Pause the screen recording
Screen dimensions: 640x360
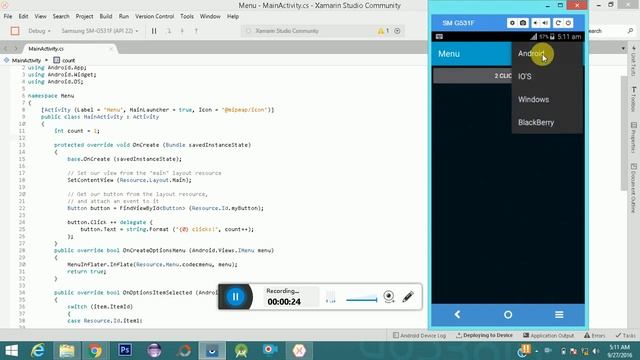(x=236, y=296)
